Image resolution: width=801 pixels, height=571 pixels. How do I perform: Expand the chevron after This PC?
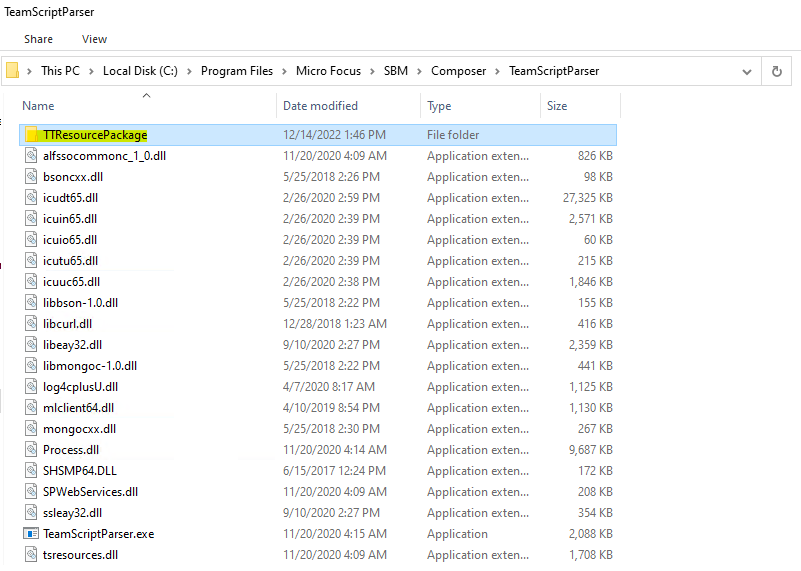[91, 71]
